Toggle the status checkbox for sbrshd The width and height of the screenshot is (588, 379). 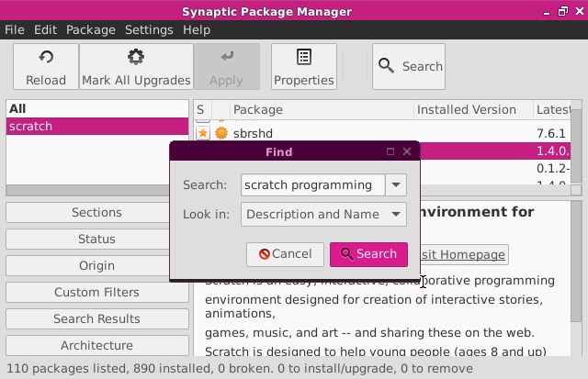[203, 133]
